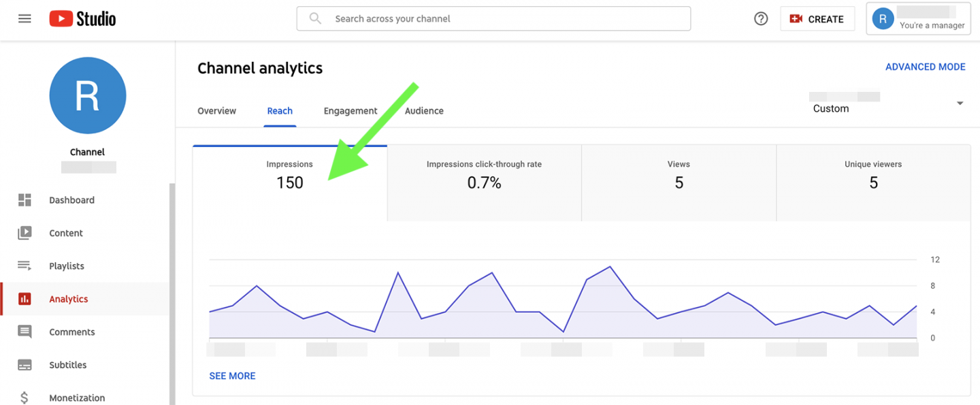
Task: Open the Audience analytics tab
Action: (x=424, y=110)
